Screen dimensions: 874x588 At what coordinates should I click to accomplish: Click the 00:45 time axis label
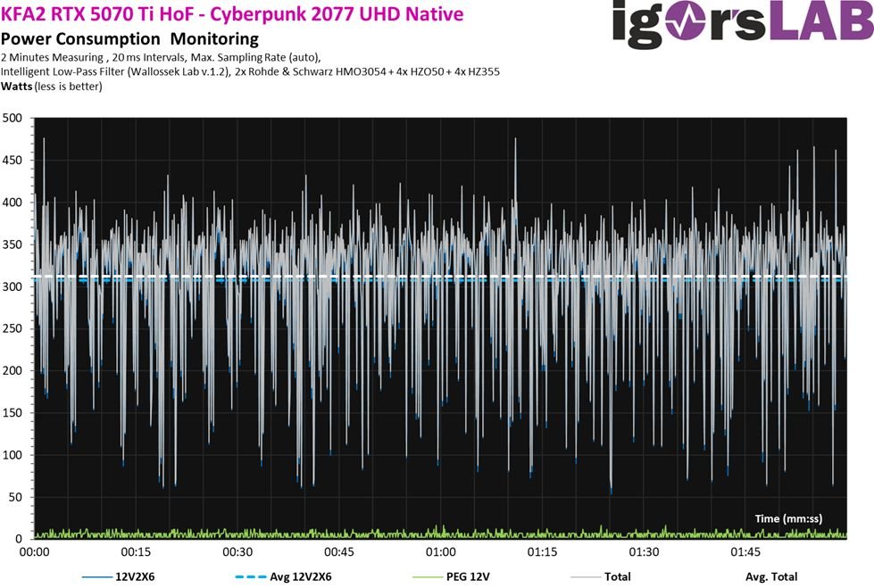(x=339, y=552)
